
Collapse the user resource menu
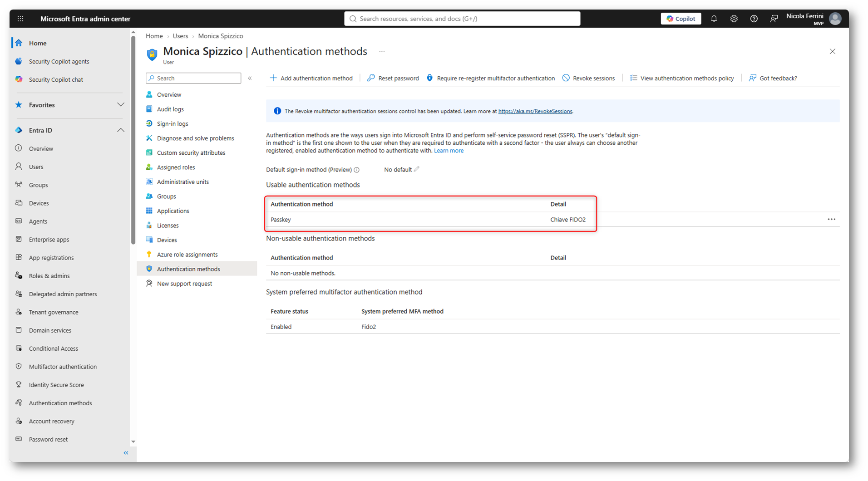[x=250, y=78]
